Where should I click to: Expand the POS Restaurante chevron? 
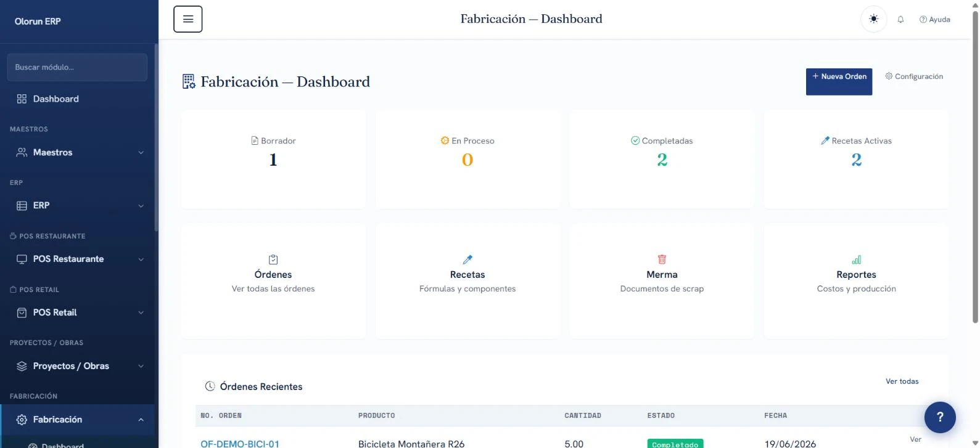click(x=141, y=259)
